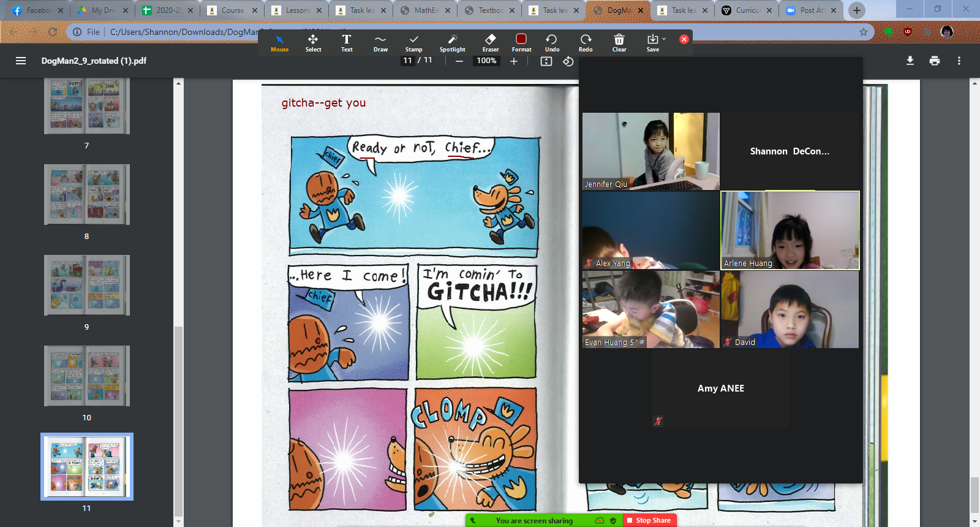Screen dimensions: 980x527
Task: Clear all annotations
Action: pos(619,43)
